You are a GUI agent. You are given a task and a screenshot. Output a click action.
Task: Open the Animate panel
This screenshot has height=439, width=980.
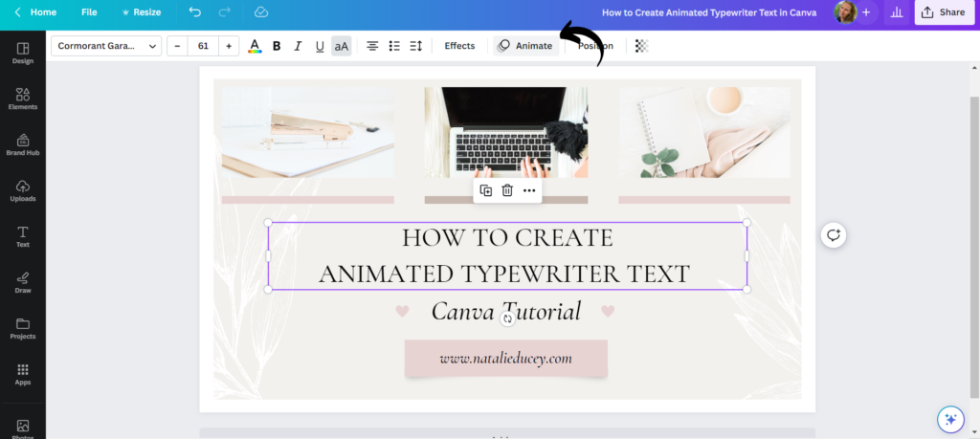525,46
